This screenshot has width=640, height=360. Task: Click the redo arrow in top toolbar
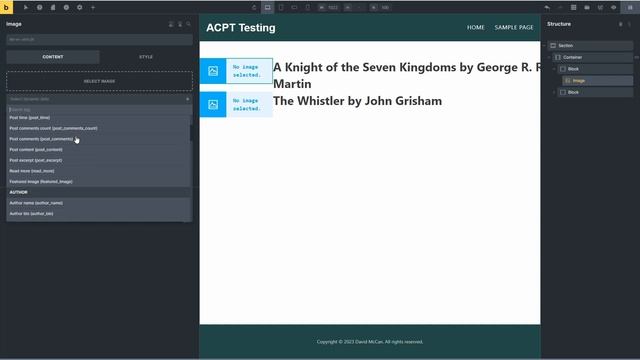[560, 7]
